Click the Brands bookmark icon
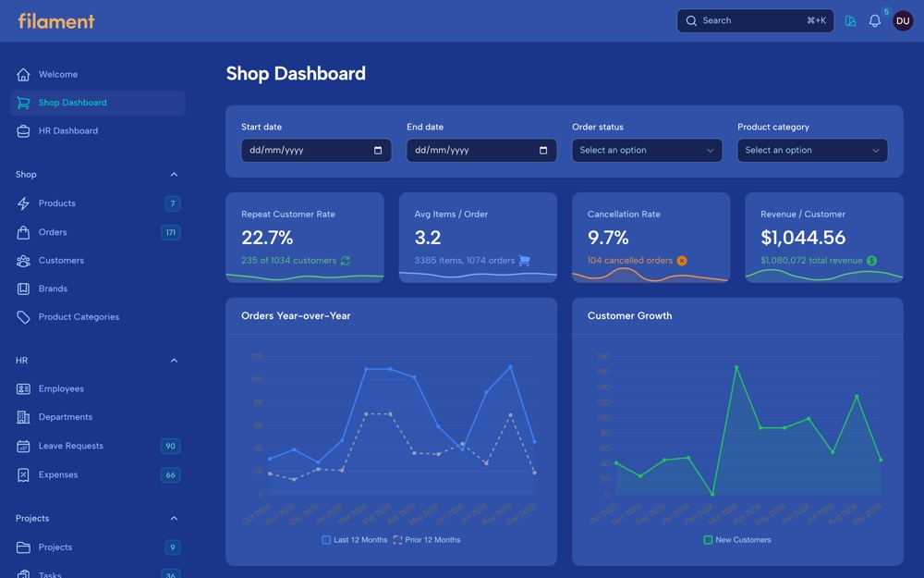The width and height of the screenshot is (924, 578). tap(23, 289)
